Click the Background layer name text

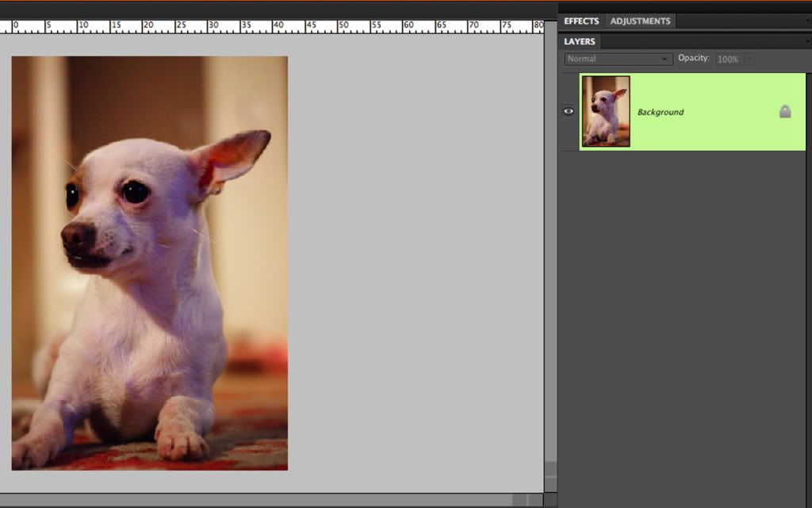click(x=661, y=112)
